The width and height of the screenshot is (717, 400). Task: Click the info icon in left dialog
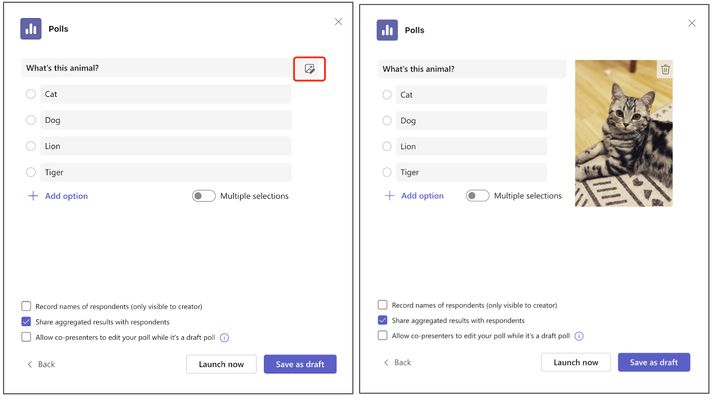[225, 338]
